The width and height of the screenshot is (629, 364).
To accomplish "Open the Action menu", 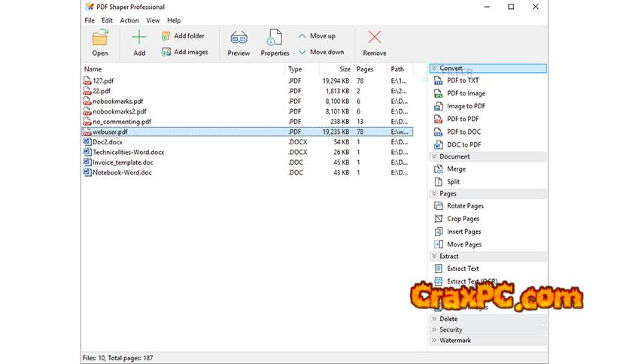I will pyautogui.click(x=129, y=20).
